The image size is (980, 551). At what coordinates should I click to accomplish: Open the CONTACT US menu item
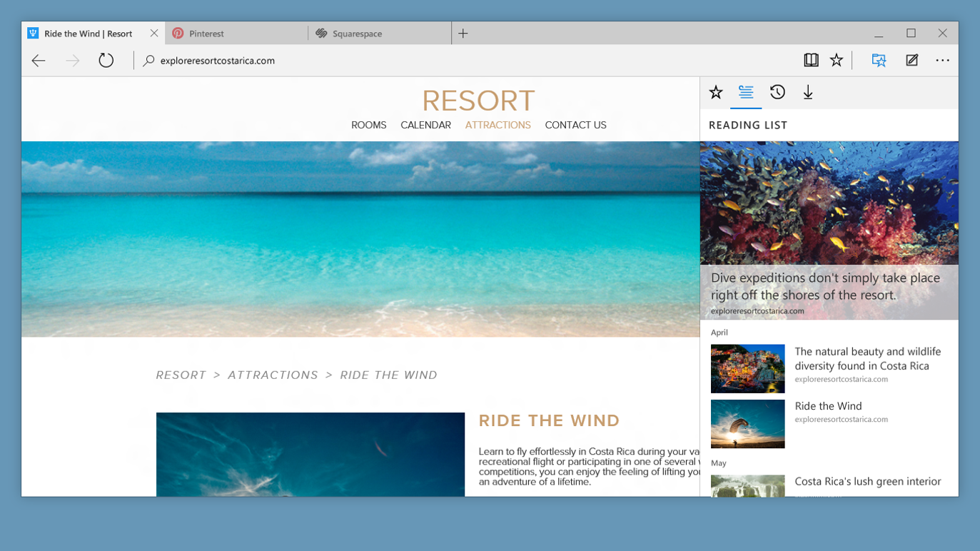point(576,125)
